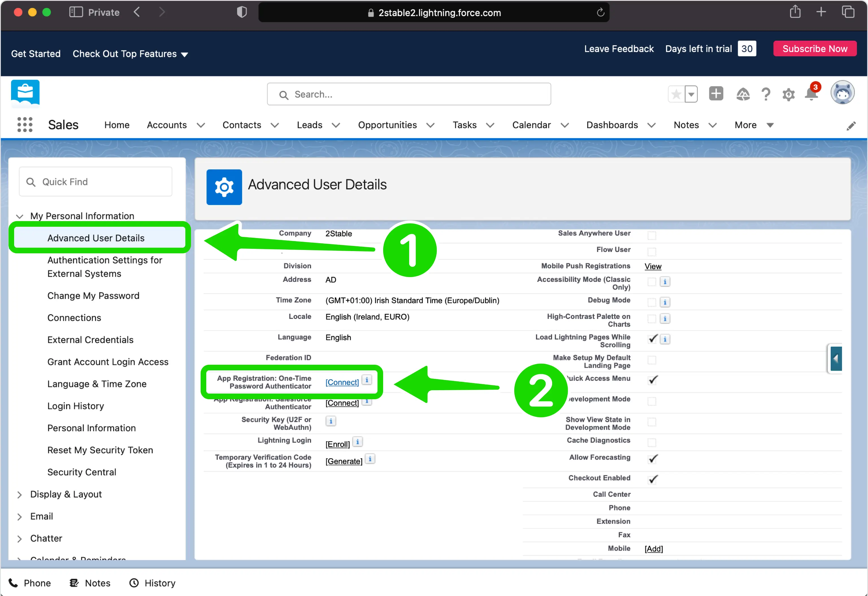Click Connect for Salesforce Authenticator
The height and width of the screenshot is (596, 868).
[x=342, y=403]
